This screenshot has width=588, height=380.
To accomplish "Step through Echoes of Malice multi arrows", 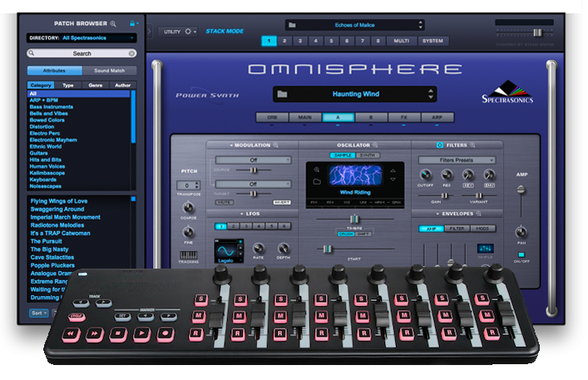I will (420, 25).
